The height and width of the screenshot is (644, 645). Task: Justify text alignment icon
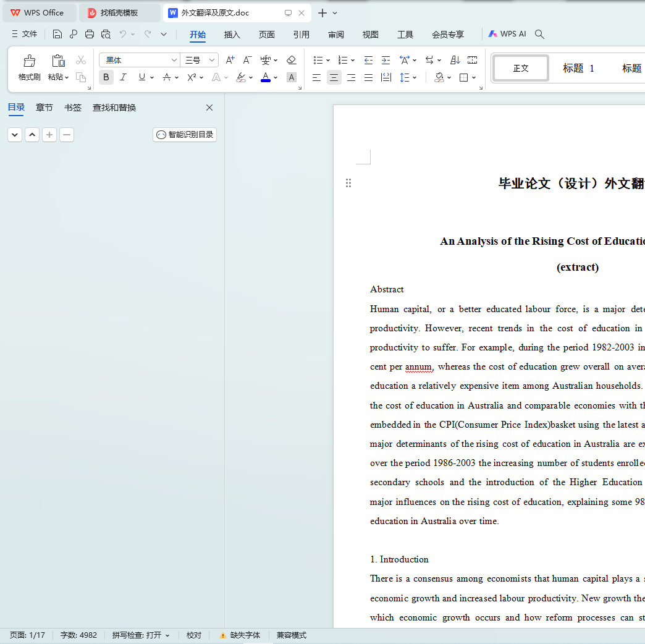click(368, 77)
